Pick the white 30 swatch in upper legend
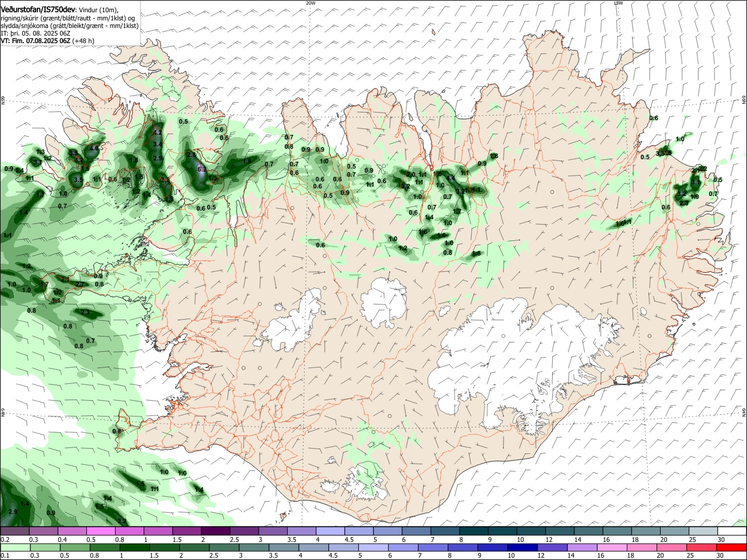The width and height of the screenshot is (747, 560). pos(732,531)
